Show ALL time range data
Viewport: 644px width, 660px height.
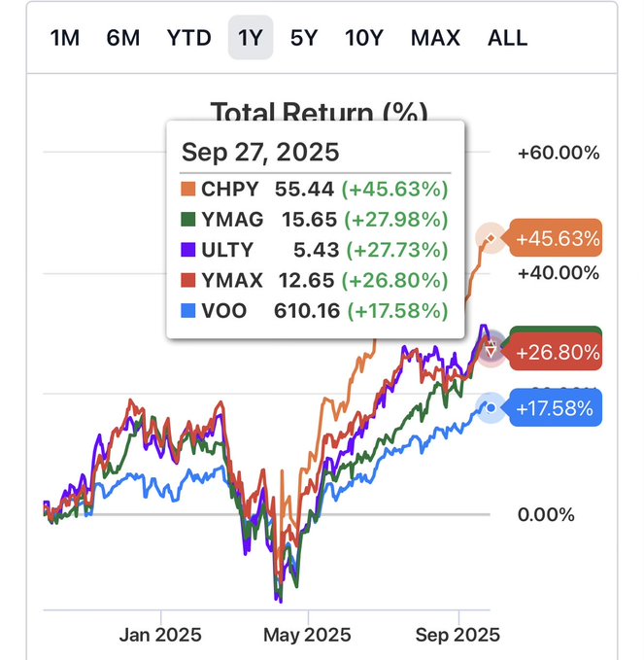pyautogui.click(x=507, y=38)
